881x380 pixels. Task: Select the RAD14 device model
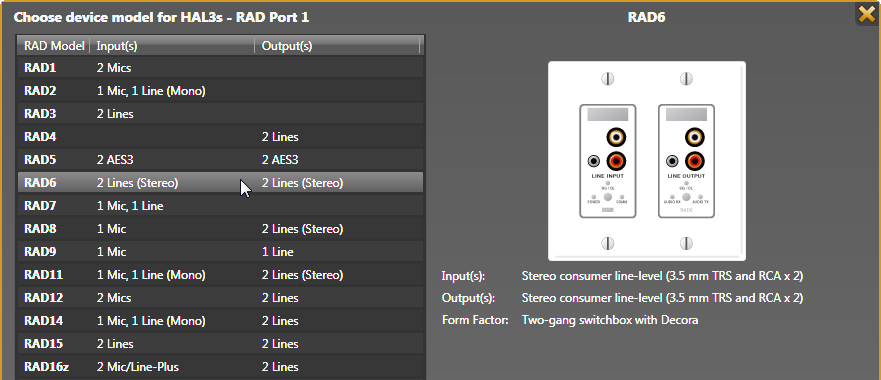(x=220, y=322)
